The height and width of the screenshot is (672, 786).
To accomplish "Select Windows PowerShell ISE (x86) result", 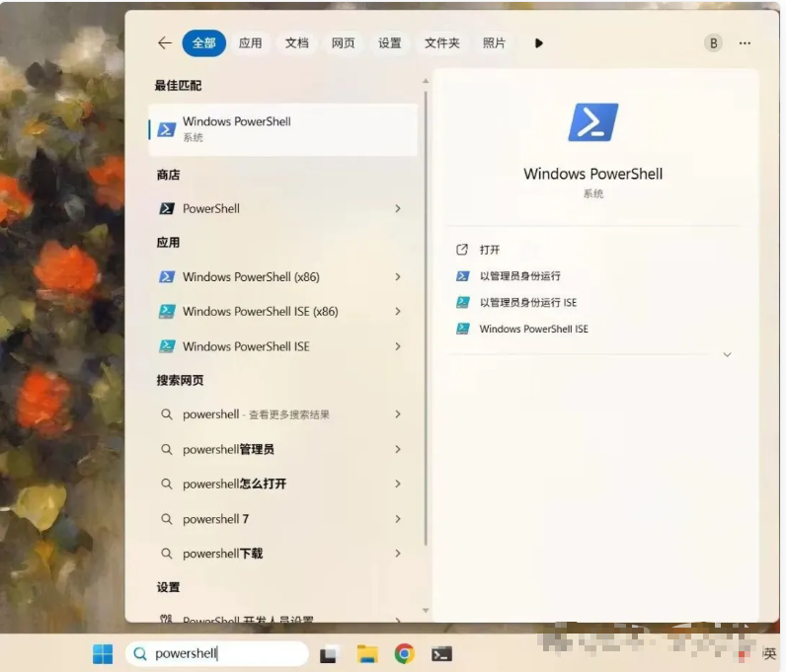I will (x=283, y=311).
